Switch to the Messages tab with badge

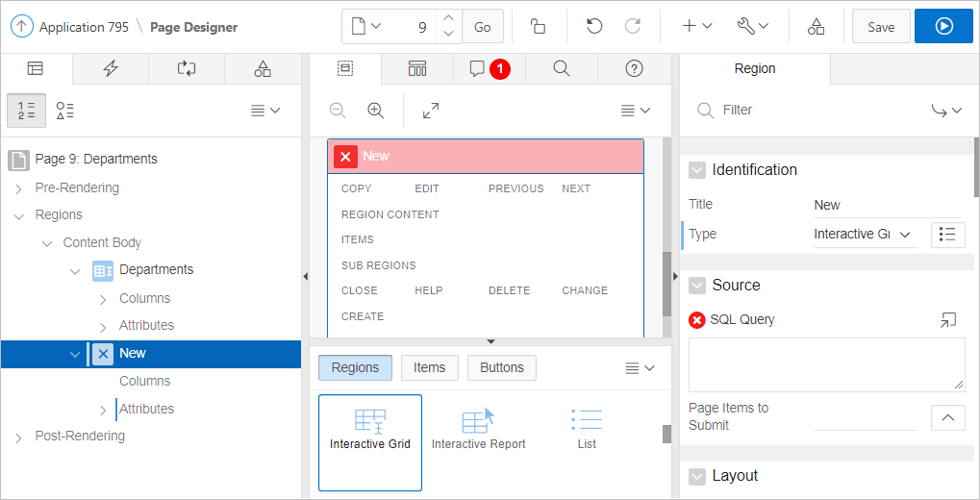click(489, 68)
